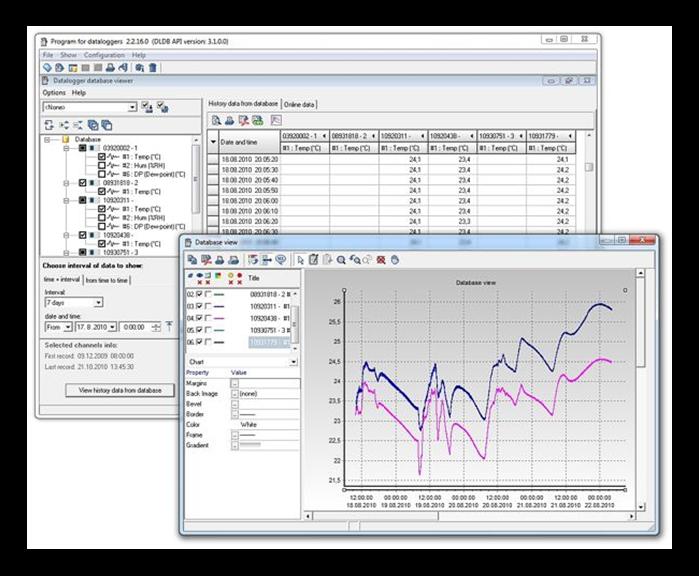Screen dimensions: 699x576
Task: Check #2 Hum checkbox under 10920311
Action: pyautogui.click(x=102, y=218)
